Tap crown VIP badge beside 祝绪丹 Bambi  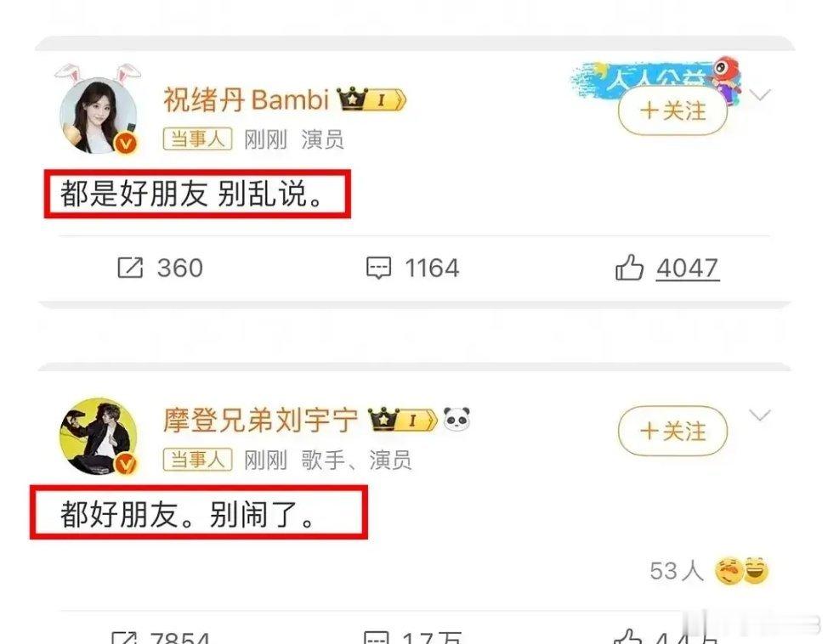pos(371,99)
